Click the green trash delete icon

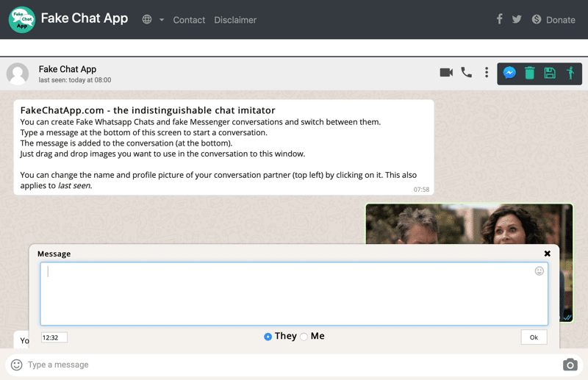[529, 73]
